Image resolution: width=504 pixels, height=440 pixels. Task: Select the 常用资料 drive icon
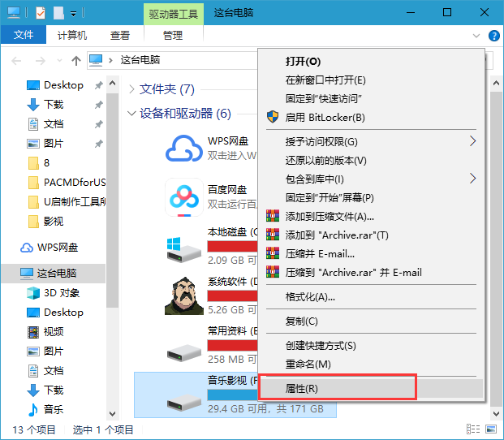184,353
